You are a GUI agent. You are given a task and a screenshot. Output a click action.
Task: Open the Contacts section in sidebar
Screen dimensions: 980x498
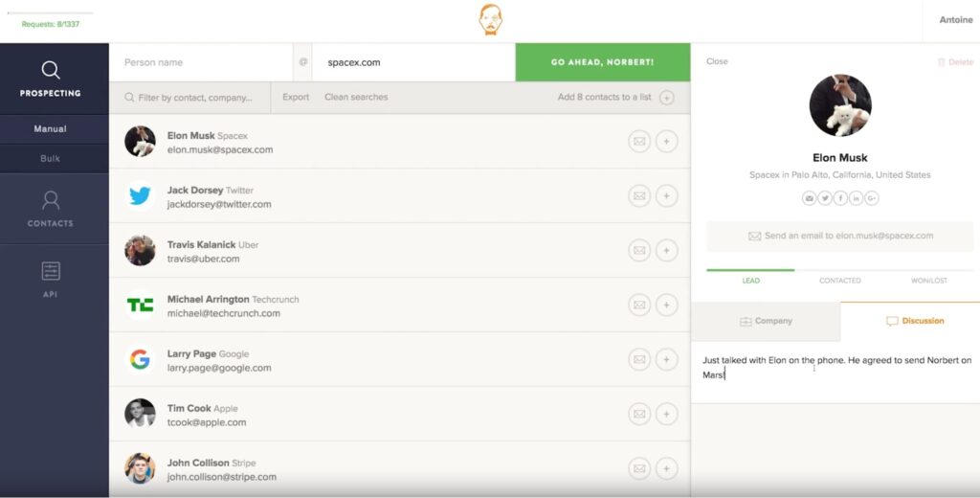pos(51,209)
